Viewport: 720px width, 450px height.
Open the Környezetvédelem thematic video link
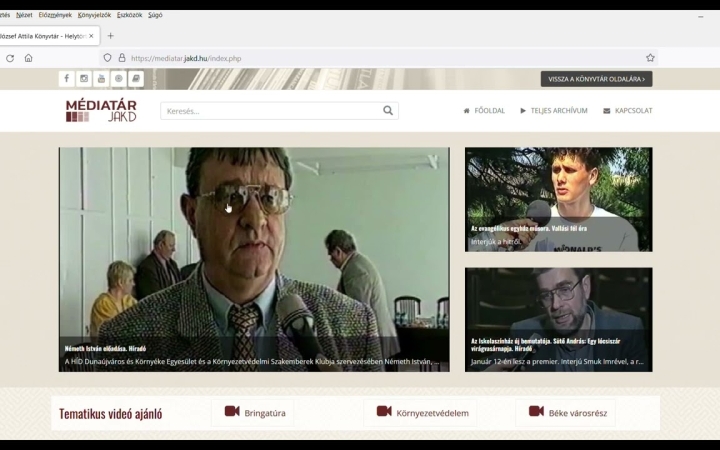[x=420, y=413]
